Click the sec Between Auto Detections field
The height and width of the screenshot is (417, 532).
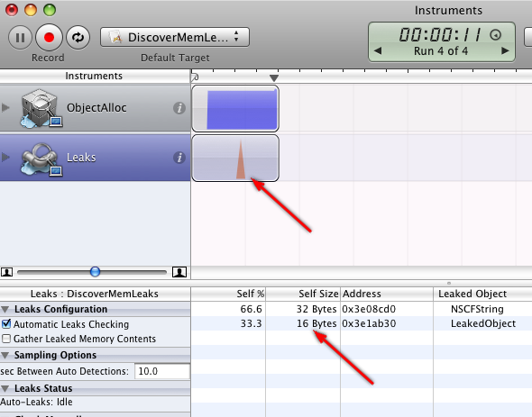162,371
